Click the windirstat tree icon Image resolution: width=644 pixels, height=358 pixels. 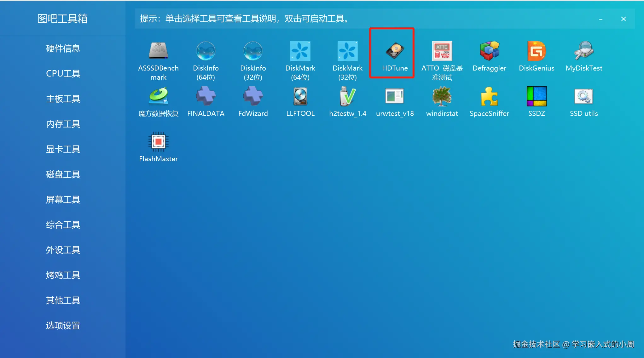pos(442,97)
